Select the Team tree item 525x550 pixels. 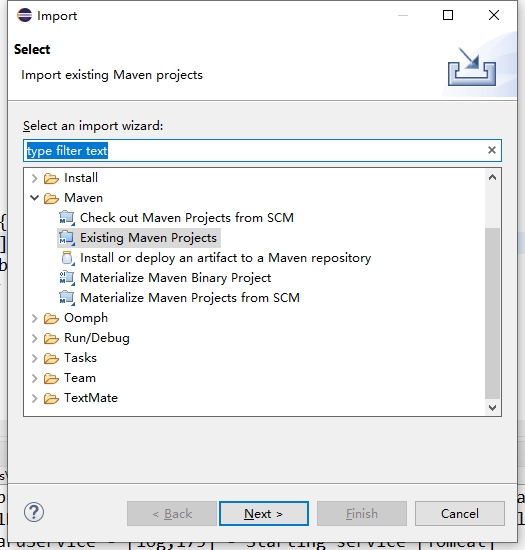click(x=80, y=378)
